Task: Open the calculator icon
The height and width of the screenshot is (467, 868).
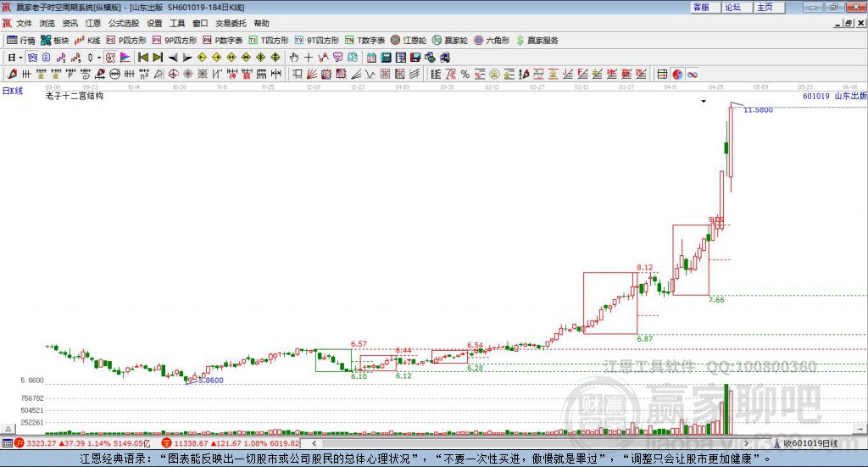Action: pos(386,58)
